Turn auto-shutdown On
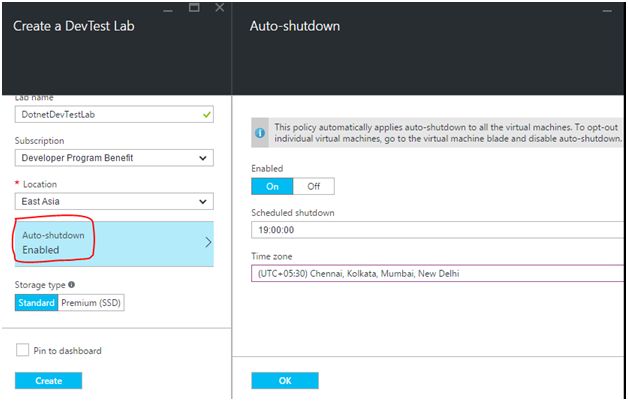This screenshot has width=628, height=401. click(x=272, y=186)
